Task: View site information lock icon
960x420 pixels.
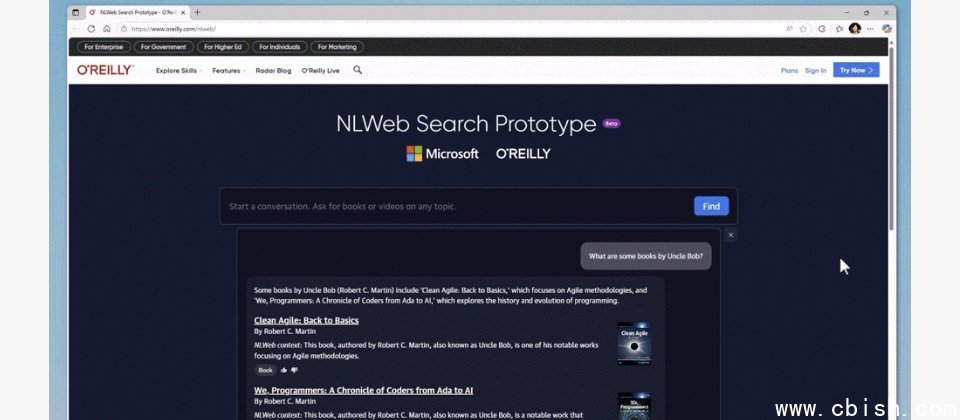Action: pos(124,29)
